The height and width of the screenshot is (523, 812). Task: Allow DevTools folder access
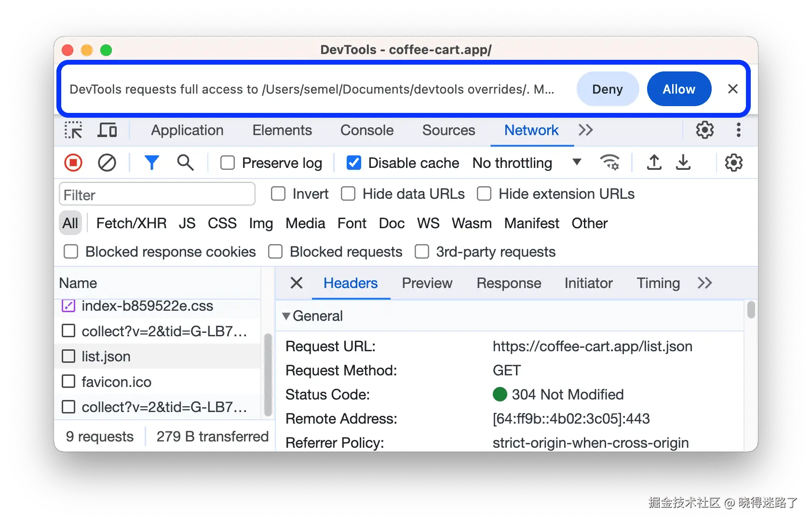coord(678,89)
